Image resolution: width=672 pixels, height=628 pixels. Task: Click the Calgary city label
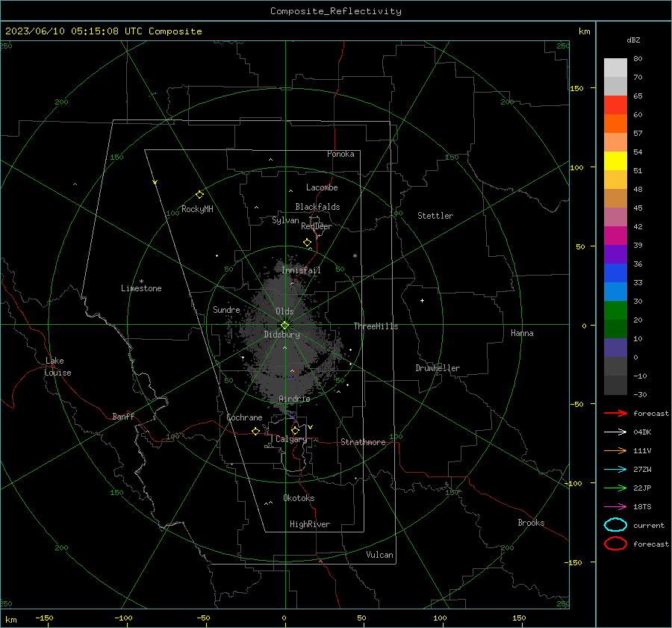click(x=291, y=439)
